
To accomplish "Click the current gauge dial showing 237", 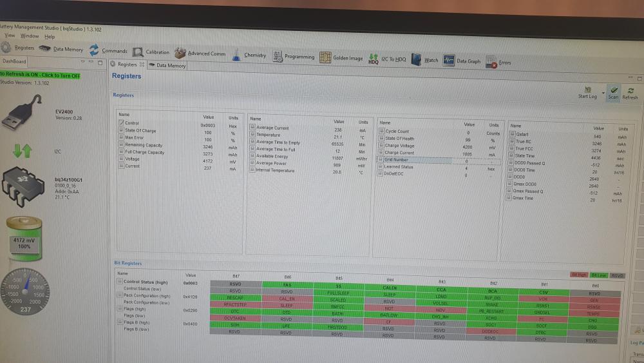I will coord(25,291).
